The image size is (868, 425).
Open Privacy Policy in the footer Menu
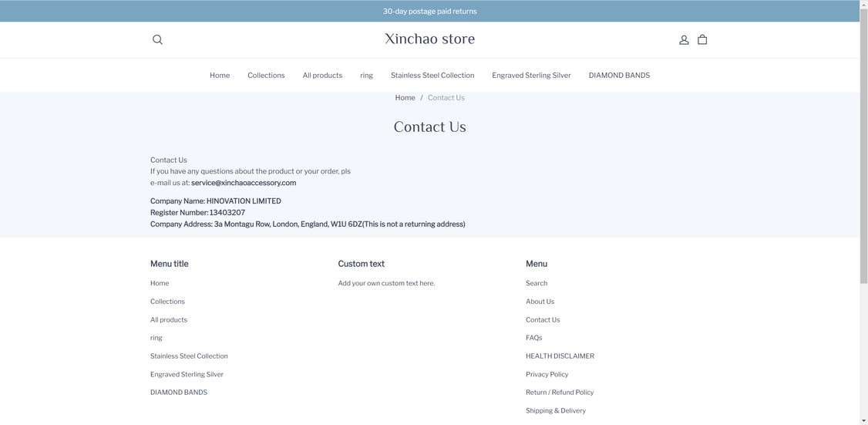(x=547, y=375)
